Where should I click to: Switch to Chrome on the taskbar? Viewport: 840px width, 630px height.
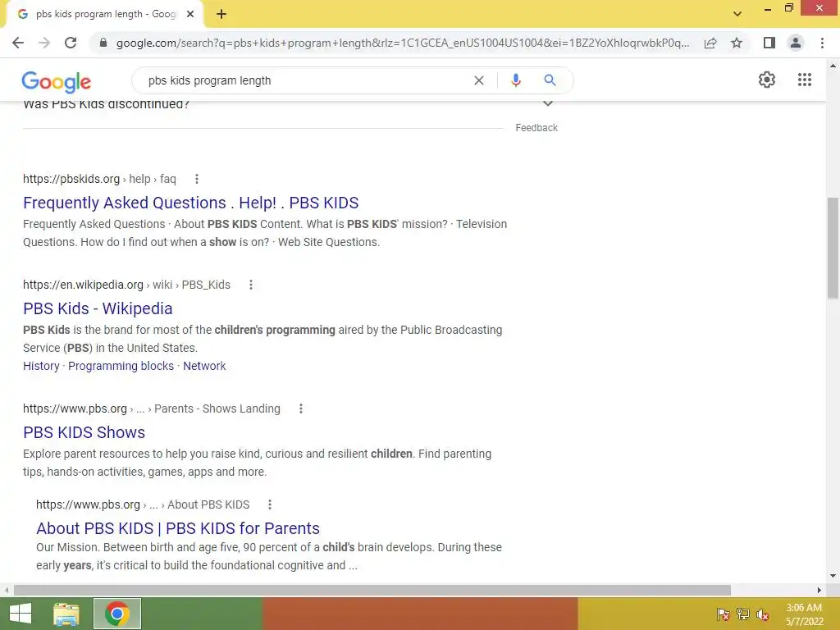click(117, 614)
